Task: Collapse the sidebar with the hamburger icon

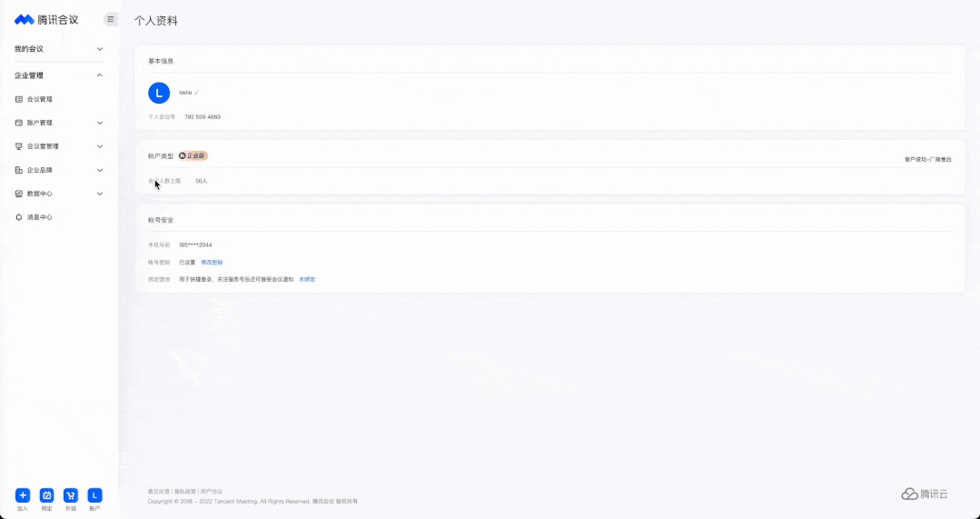Action: [111, 19]
